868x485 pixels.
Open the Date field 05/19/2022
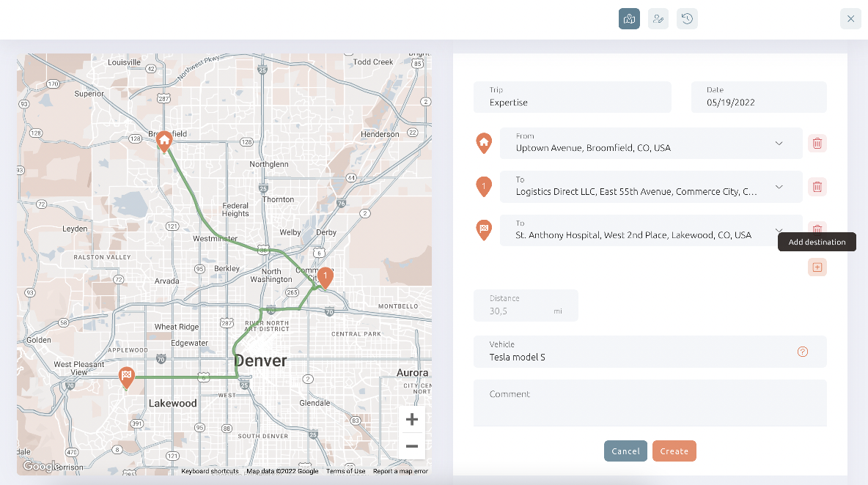click(759, 97)
